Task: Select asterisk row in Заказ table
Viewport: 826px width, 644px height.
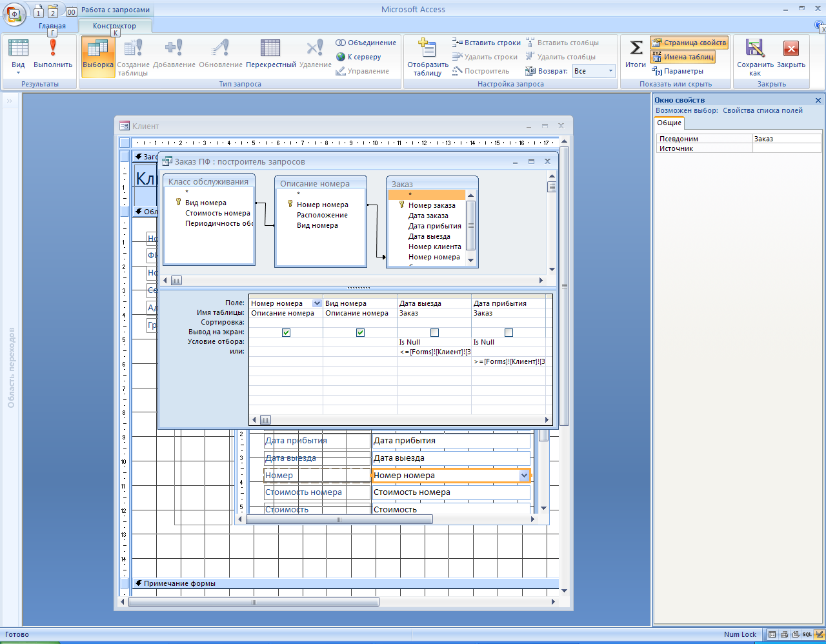Action: point(427,195)
